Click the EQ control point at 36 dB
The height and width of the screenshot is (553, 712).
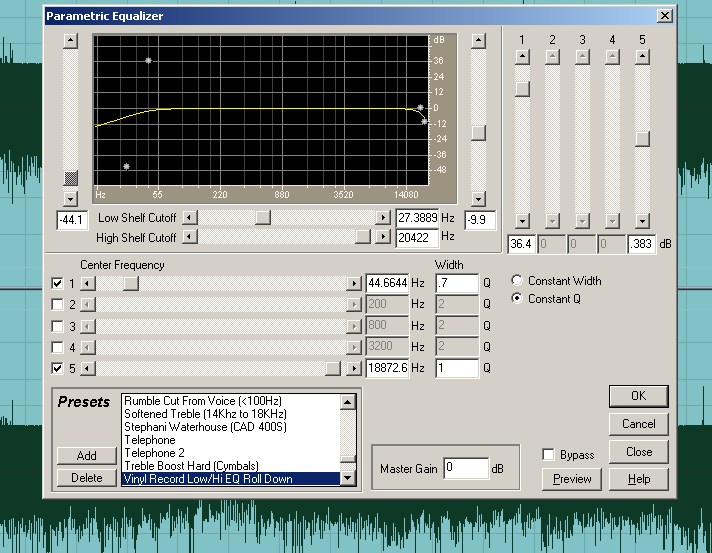[148, 61]
